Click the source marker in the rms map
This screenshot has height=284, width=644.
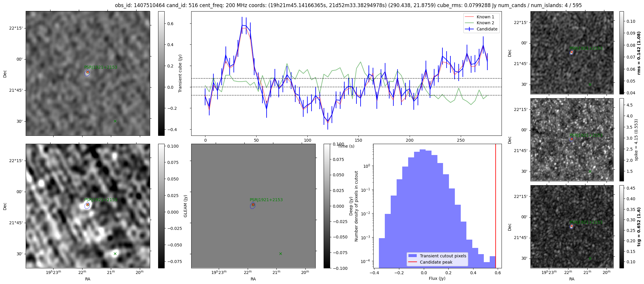(x=572, y=52)
